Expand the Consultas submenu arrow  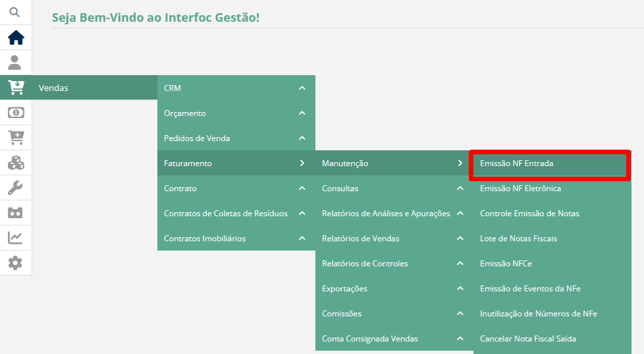coord(460,189)
